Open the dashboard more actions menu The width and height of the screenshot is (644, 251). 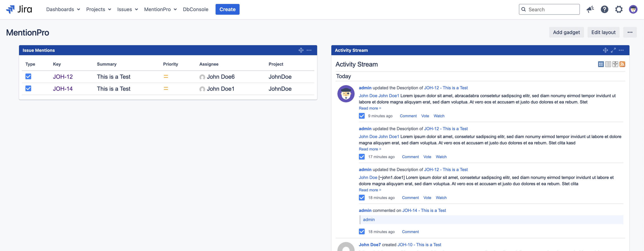point(630,32)
